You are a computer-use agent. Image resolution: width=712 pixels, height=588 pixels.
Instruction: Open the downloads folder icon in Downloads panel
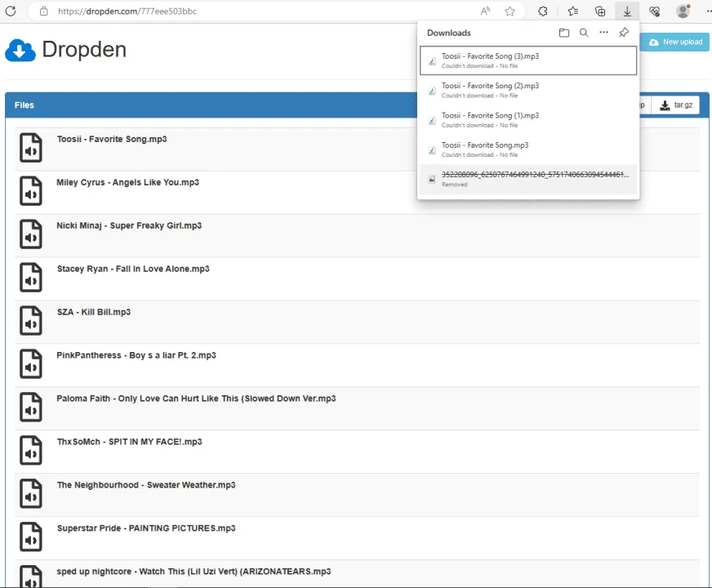pyautogui.click(x=564, y=33)
